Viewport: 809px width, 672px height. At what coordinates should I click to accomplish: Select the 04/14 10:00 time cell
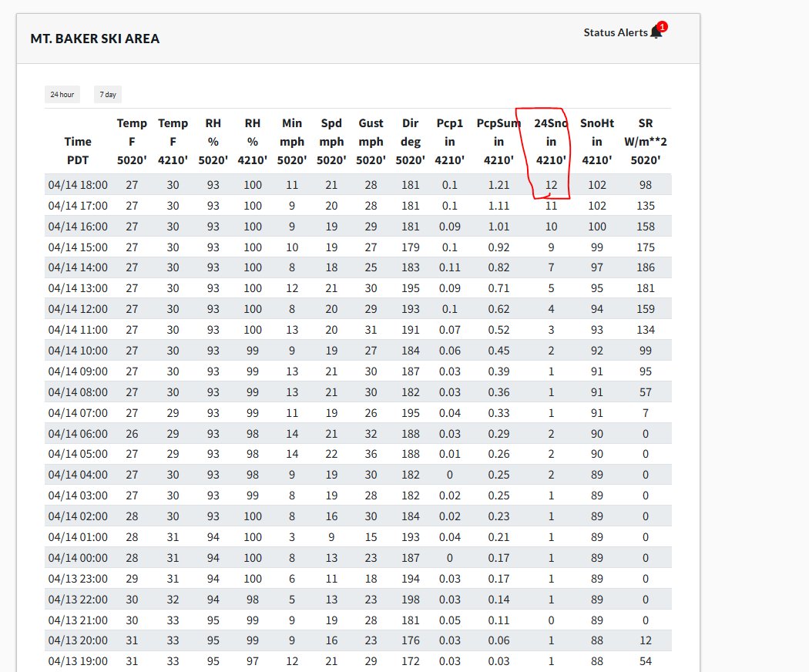tap(78, 351)
